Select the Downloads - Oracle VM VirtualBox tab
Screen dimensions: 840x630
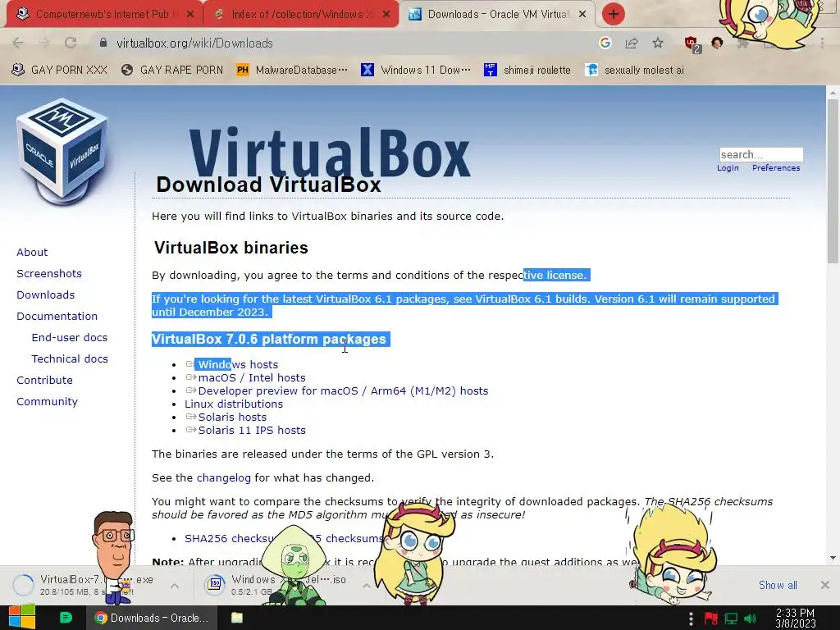pyautogui.click(x=497, y=14)
